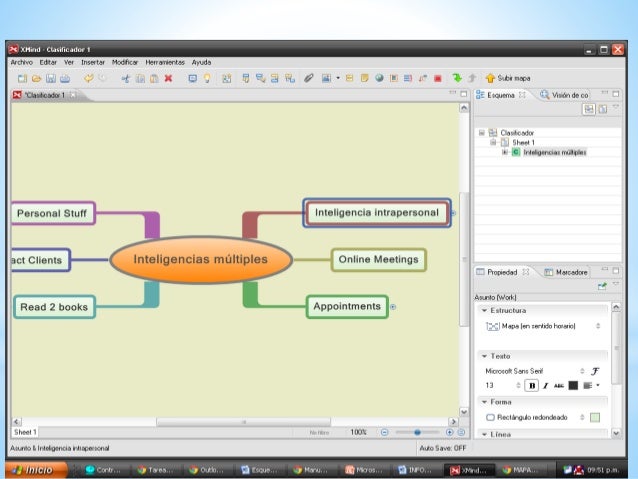Click the Windows Inicio start button
Image resolution: width=638 pixels, height=479 pixels.
(34, 469)
